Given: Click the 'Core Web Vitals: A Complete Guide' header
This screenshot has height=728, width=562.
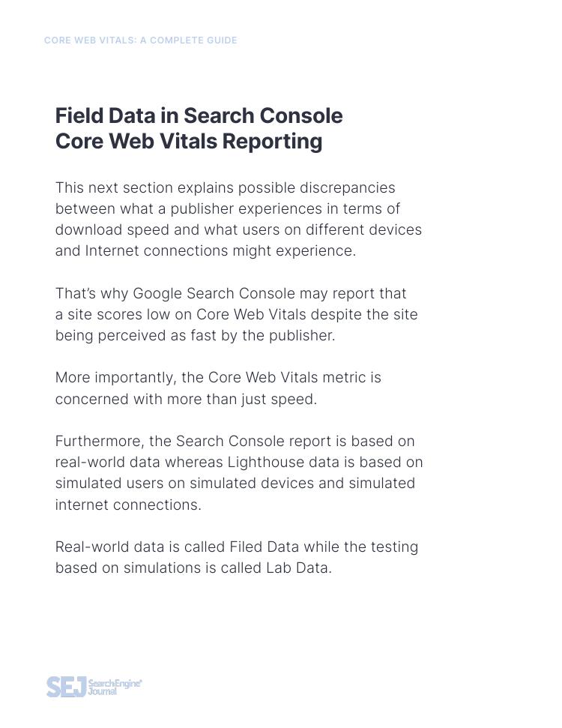Looking at the screenshot, I should click(x=140, y=40).
